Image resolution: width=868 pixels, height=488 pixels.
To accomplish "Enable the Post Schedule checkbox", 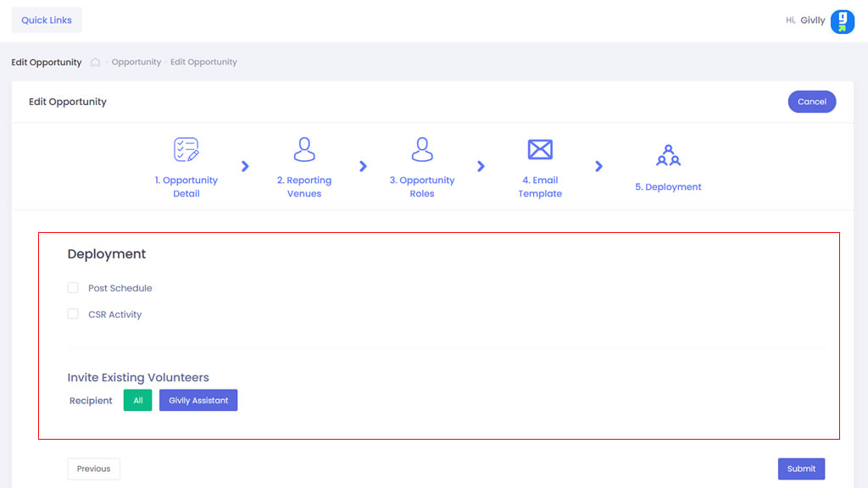I will [x=73, y=288].
